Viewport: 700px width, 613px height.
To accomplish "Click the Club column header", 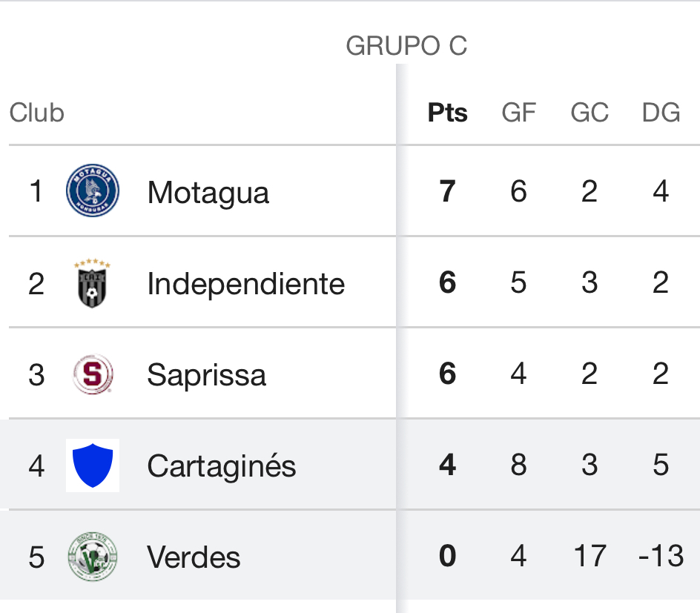I will tap(37, 113).
